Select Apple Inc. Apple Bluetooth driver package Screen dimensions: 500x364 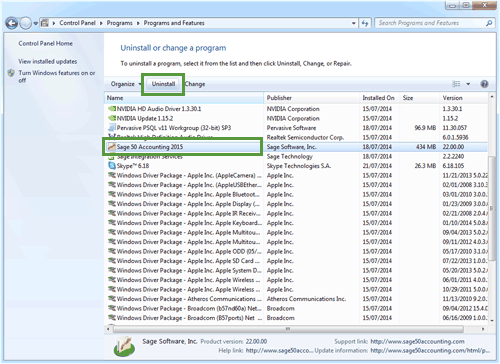(x=188, y=194)
